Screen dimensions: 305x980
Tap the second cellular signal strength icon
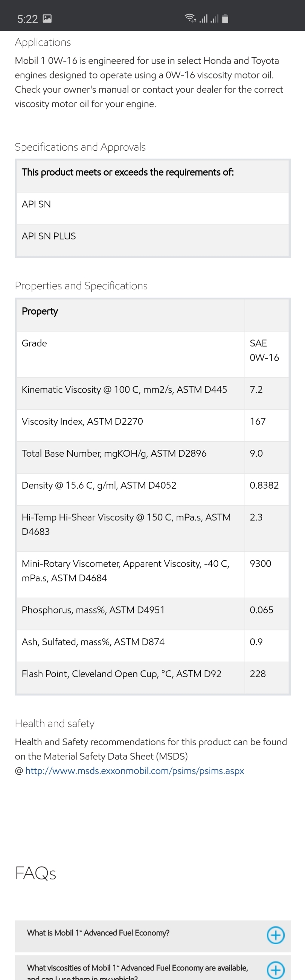(x=215, y=18)
